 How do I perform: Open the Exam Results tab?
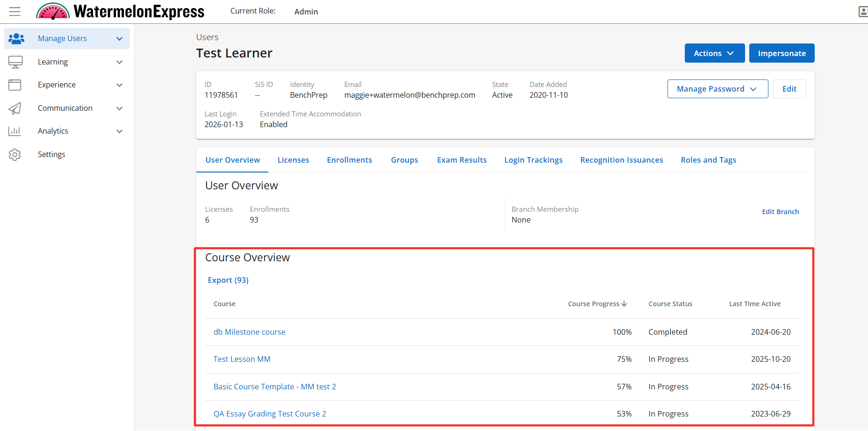click(461, 160)
